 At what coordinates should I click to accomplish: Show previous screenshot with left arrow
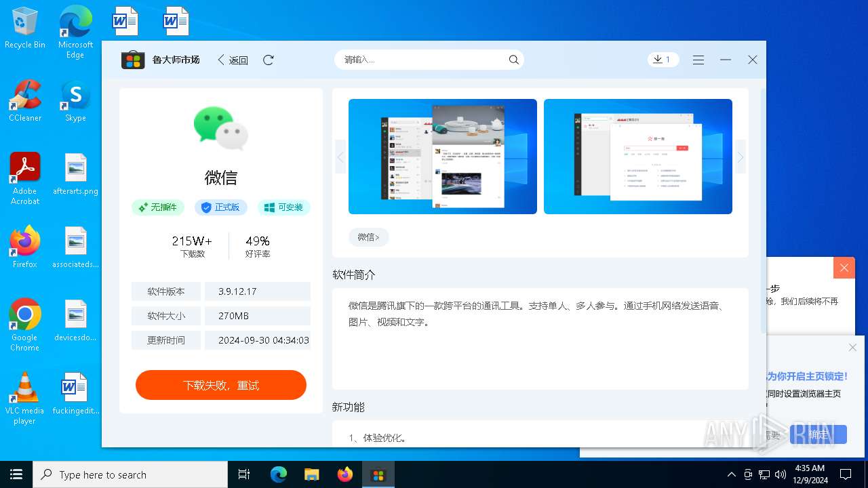click(x=340, y=157)
